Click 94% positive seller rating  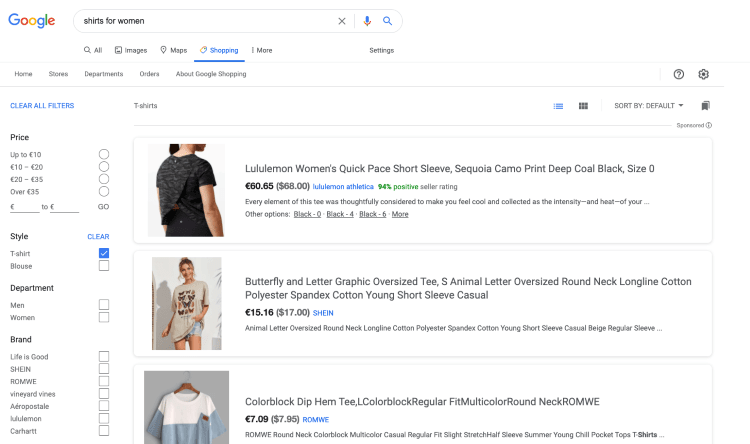coord(418,187)
